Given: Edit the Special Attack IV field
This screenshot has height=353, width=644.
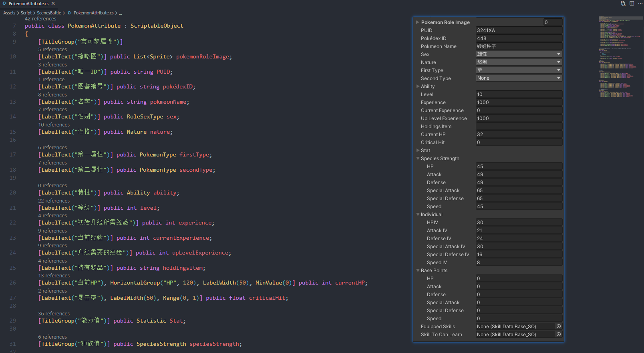Looking at the screenshot, I should pyautogui.click(x=519, y=247).
